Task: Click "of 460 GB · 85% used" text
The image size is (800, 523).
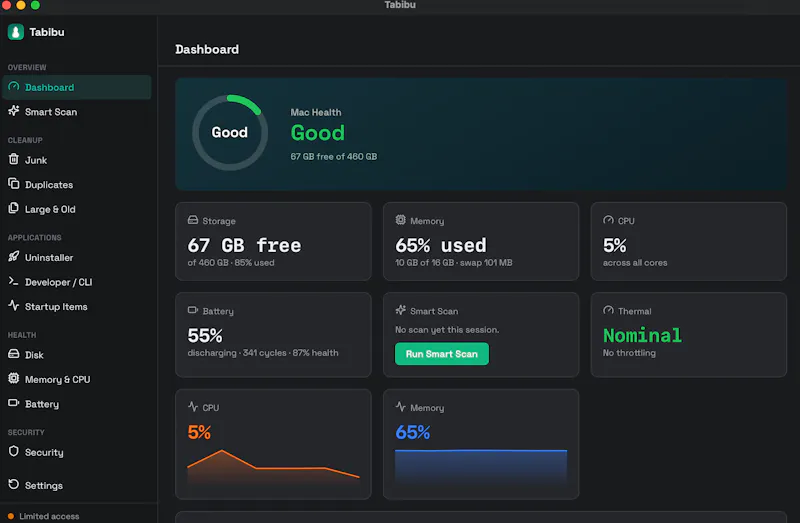Action: 231,263
